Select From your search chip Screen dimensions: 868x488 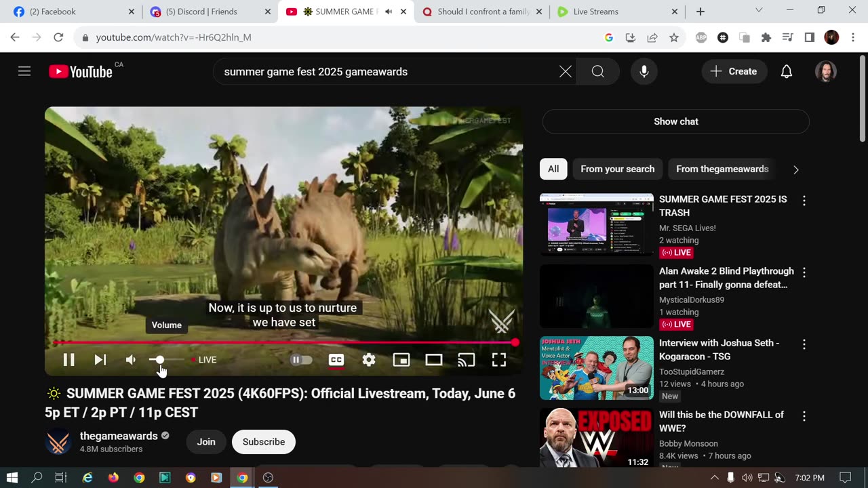[618, 169]
